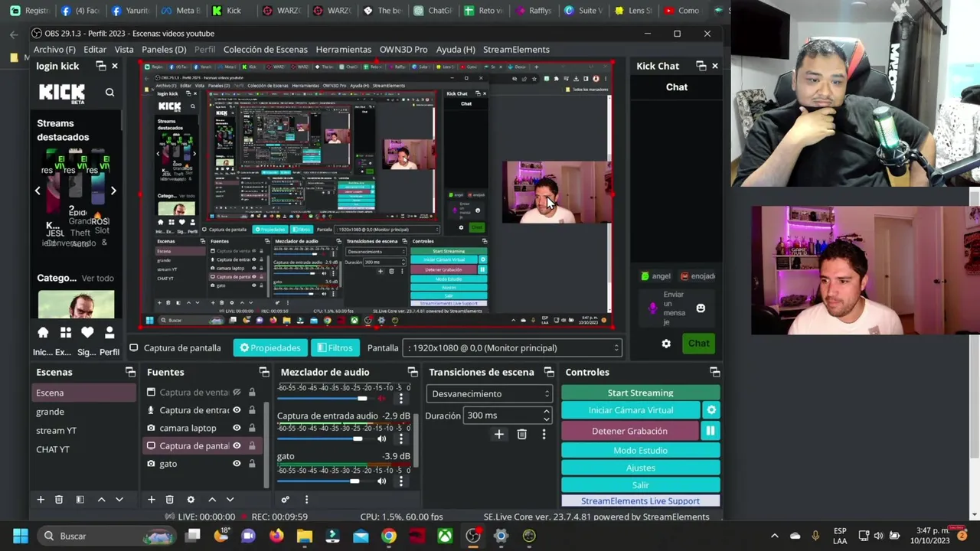This screenshot has height=551, width=980.
Task: Hide camara laptop source
Action: click(237, 428)
